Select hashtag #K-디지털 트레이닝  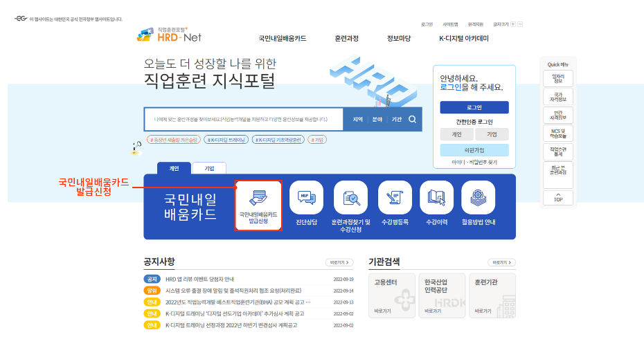point(226,140)
